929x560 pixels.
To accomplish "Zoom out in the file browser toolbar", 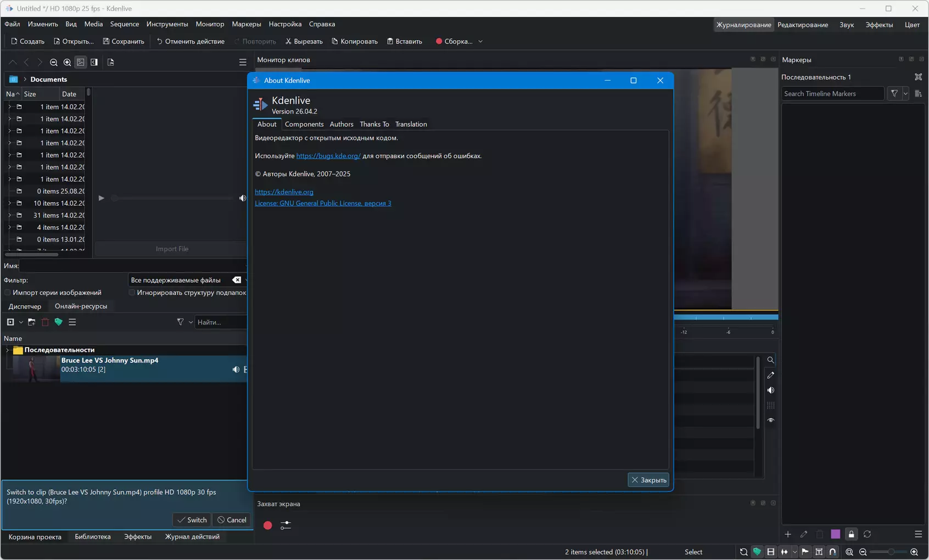I will click(54, 63).
